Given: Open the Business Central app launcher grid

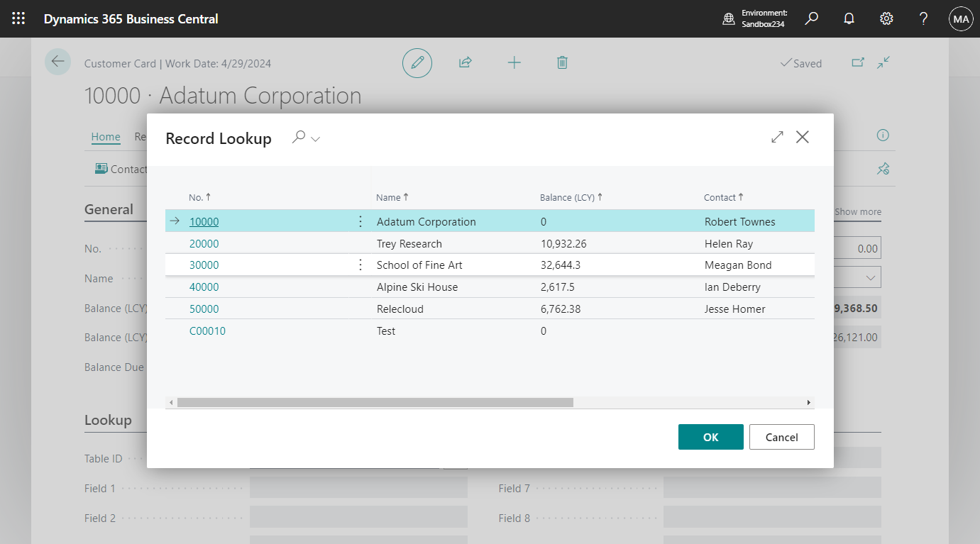Looking at the screenshot, I should (x=18, y=18).
